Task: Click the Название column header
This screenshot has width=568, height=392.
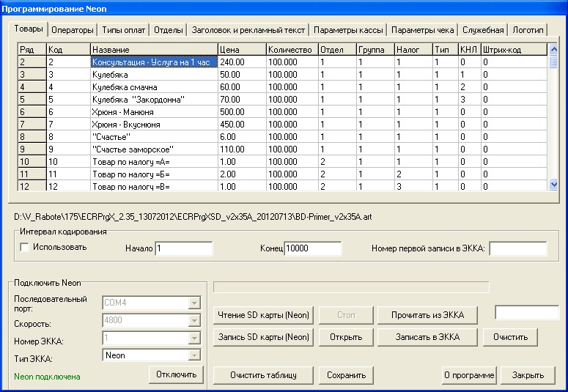Action: 154,50
